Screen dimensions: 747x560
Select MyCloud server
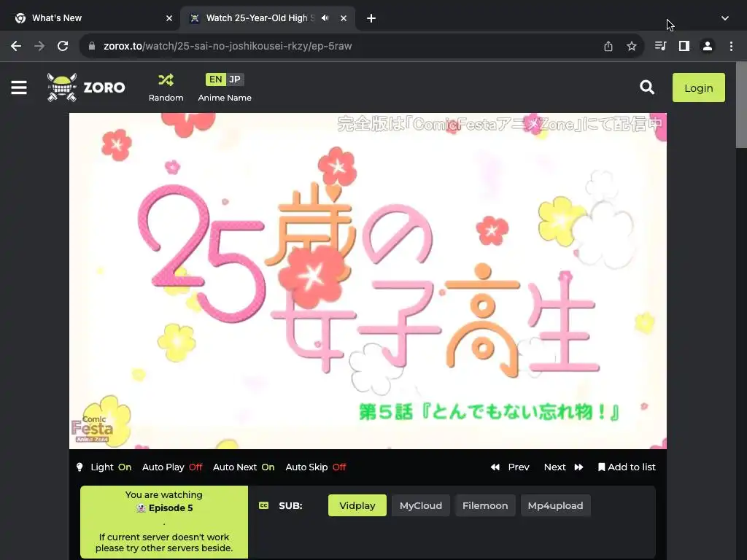421,506
